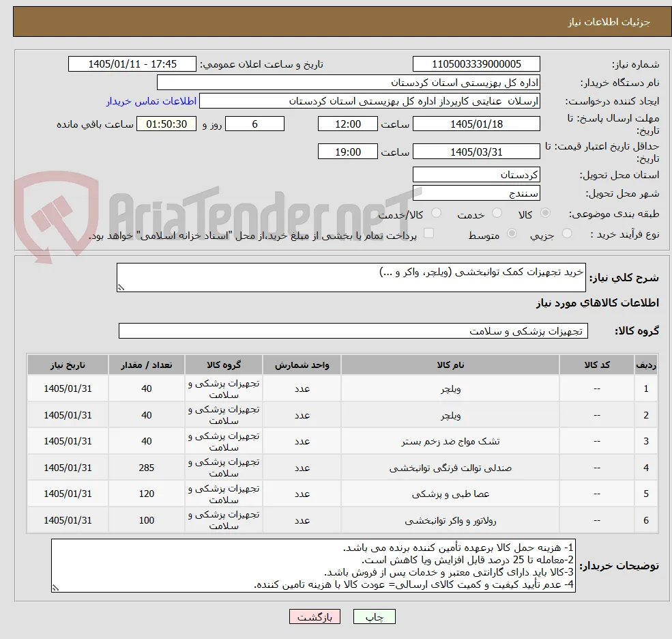Click the صندلی توالت فرنگی توانبخشی cell
Screen dimensions: 672x639
tap(450, 468)
